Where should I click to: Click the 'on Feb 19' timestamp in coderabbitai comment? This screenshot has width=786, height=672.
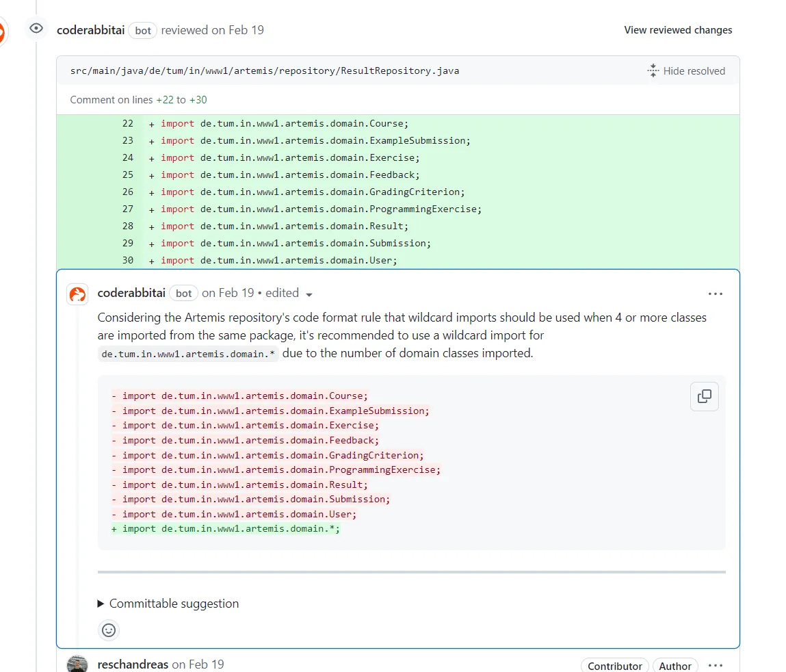[x=228, y=293]
